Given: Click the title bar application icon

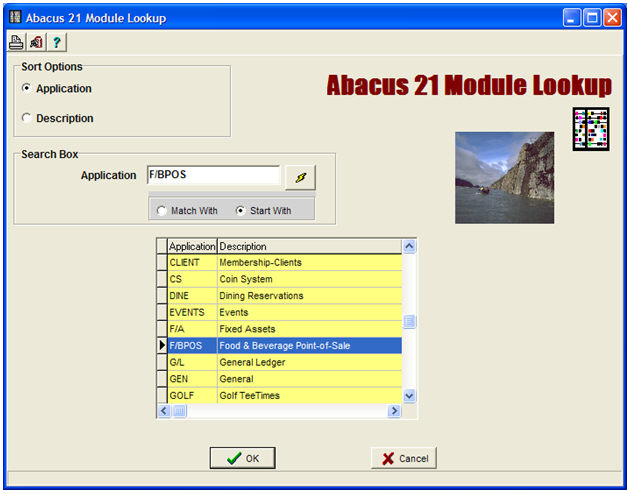Looking at the screenshot, I should [14, 17].
